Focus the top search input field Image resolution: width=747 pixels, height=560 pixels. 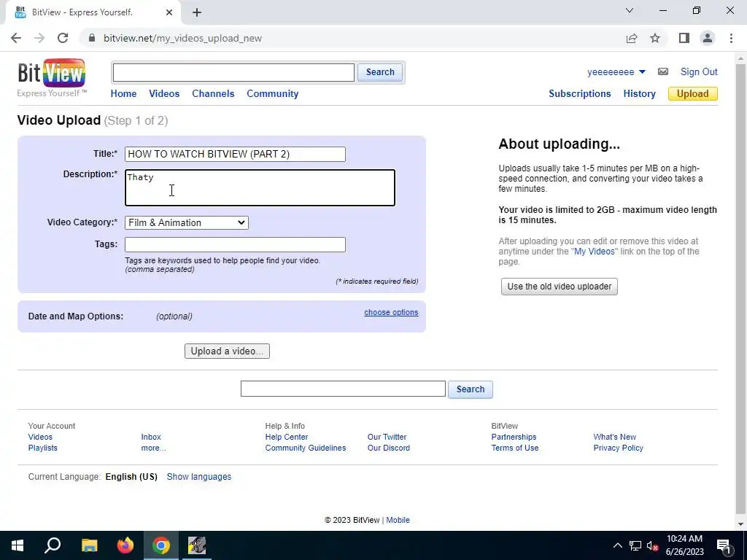coord(233,72)
